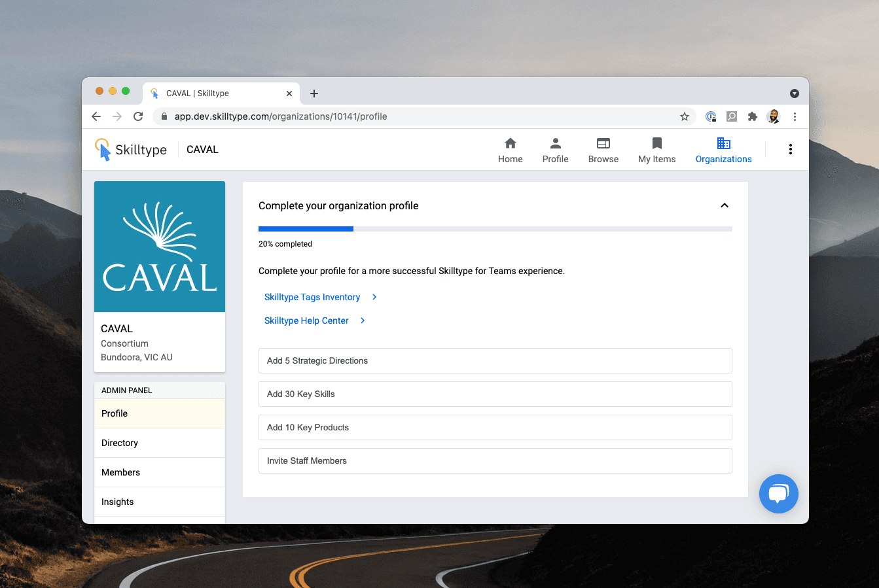Select Add 30 Key Skills

(495, 394)
